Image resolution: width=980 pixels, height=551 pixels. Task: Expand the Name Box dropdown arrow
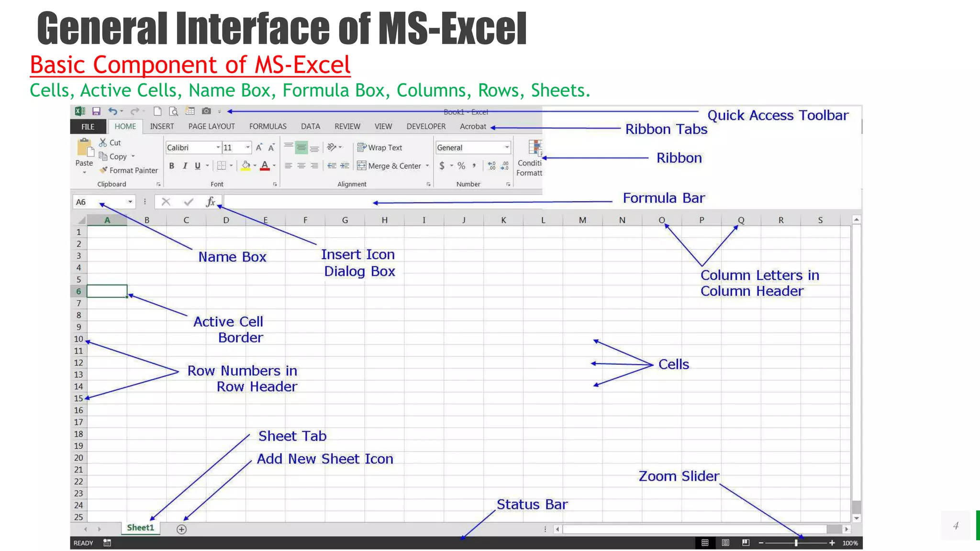130,202
